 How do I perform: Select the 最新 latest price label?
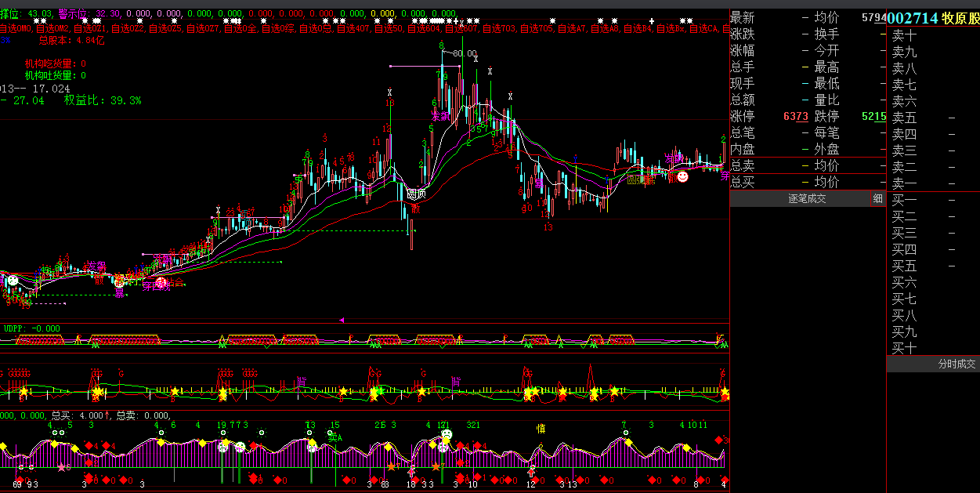[x=743, y=18]
